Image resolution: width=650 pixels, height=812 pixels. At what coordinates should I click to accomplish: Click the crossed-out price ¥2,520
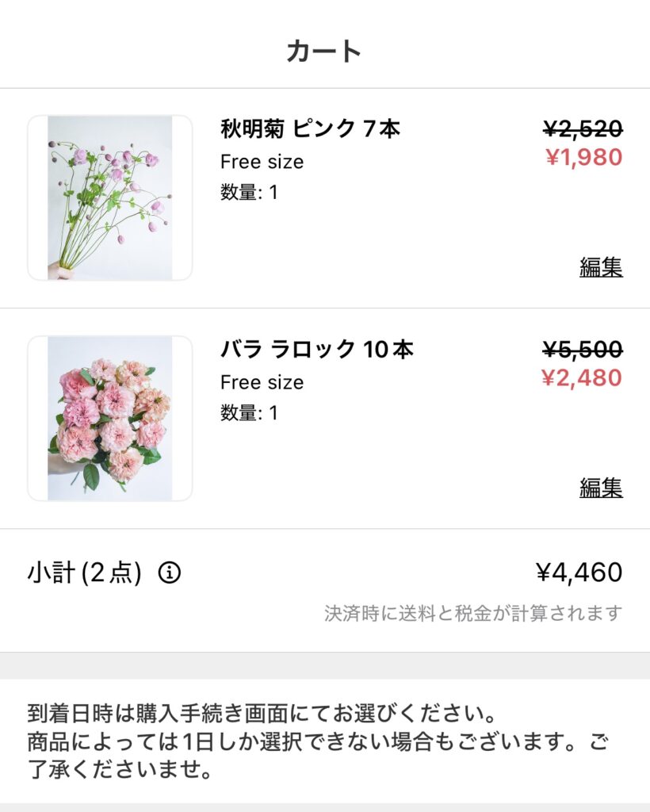pos(583,128)
